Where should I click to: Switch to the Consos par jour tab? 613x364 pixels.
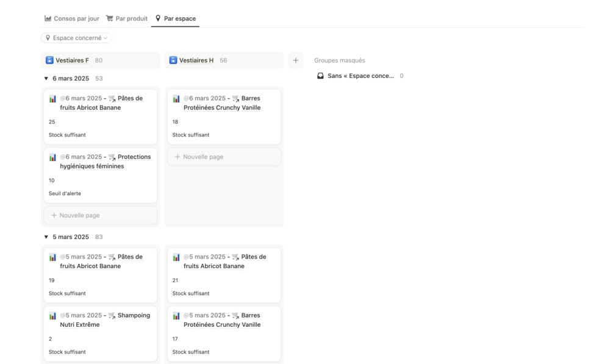pyautogui.click(x=71, y=18)
